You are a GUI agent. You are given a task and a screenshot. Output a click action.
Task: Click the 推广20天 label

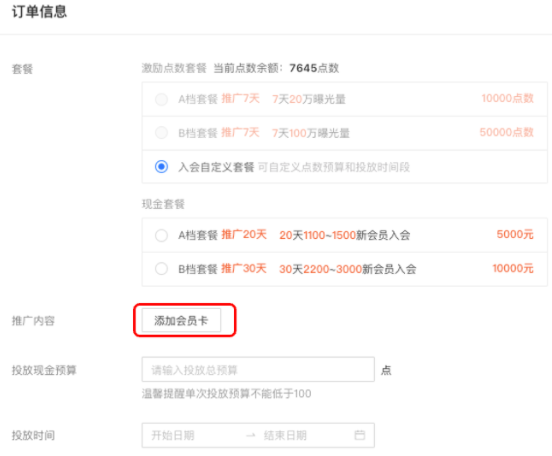click(244, 235)
